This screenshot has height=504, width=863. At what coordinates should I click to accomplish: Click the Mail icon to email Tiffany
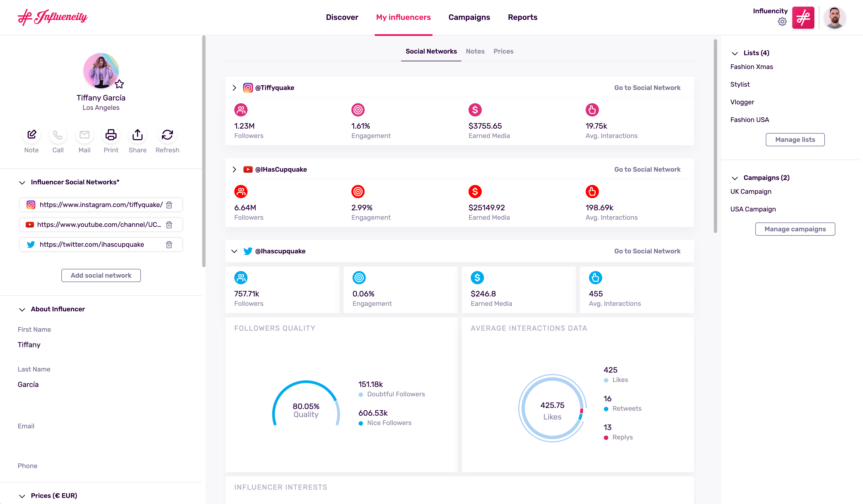click(x=84, y=135)
